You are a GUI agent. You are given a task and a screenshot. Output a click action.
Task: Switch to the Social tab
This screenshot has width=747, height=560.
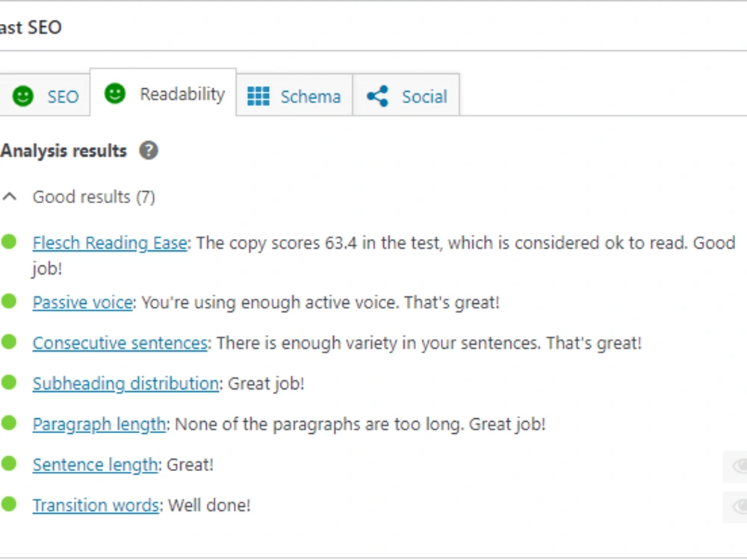(x=406, y=95)
